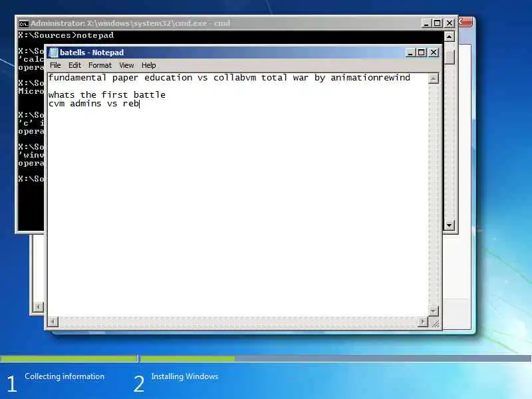Click the text line 'whats the first battle'
The width and height of the screenshot is (532, 399).
tap(107, 94)
